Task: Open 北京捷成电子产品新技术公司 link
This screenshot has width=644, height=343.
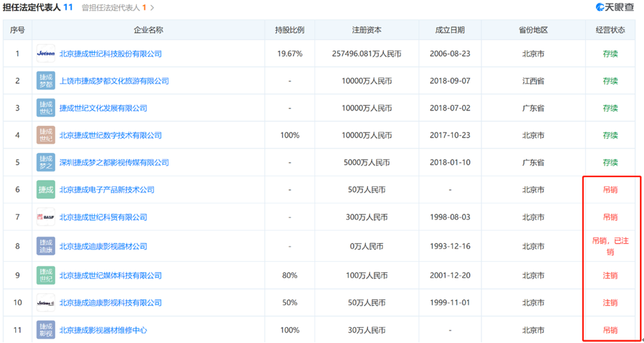Action: point(107,190)
